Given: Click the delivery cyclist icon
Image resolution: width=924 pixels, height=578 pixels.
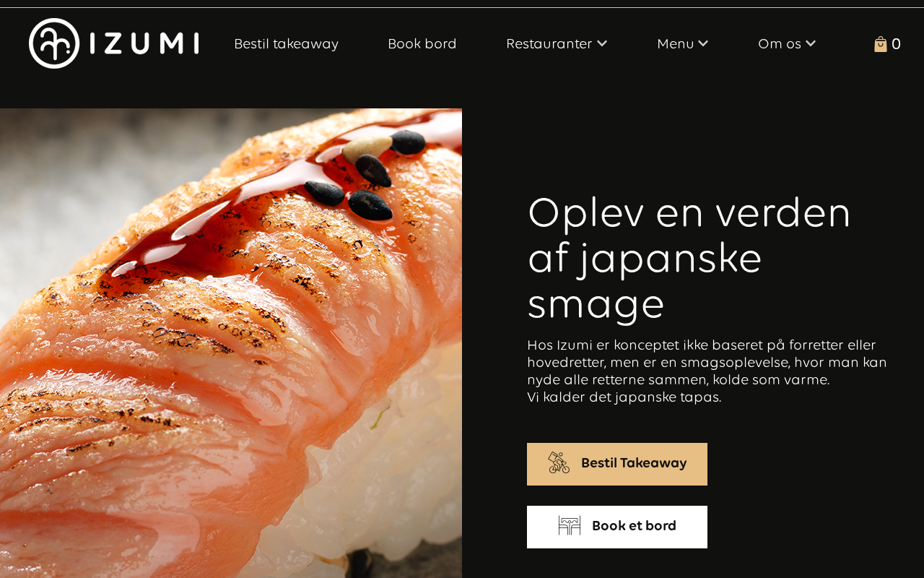Looking at the screenshot, I should (x=559, y=463).
